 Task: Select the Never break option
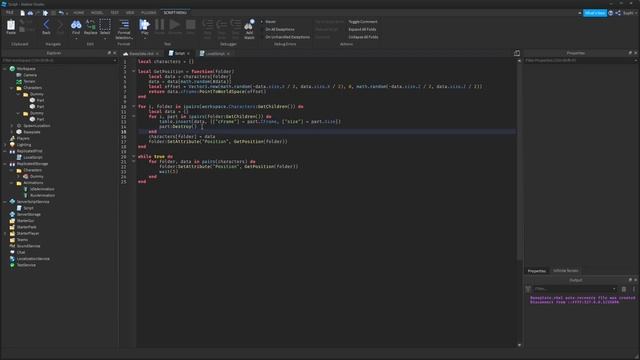coord(270,22)
